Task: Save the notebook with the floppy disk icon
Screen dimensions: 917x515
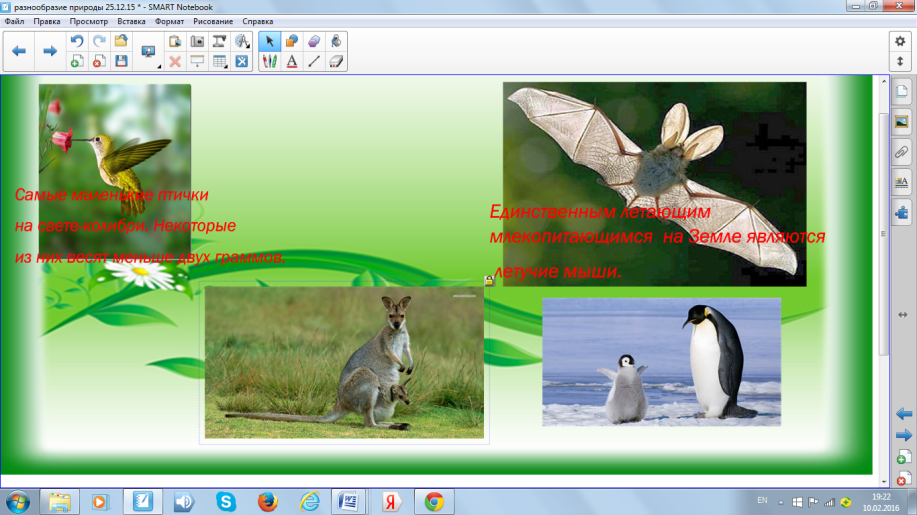Action: click(x=121, y=61)
